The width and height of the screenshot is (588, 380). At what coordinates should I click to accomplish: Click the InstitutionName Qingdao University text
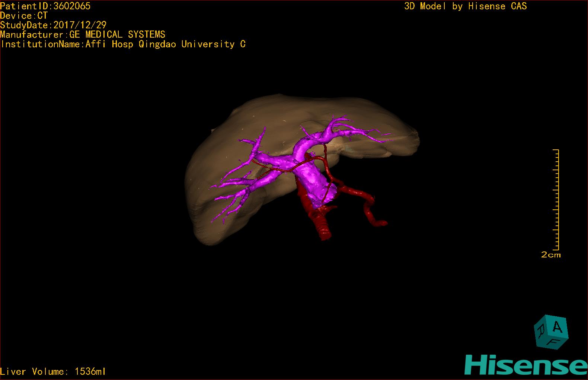coord(123,44)
